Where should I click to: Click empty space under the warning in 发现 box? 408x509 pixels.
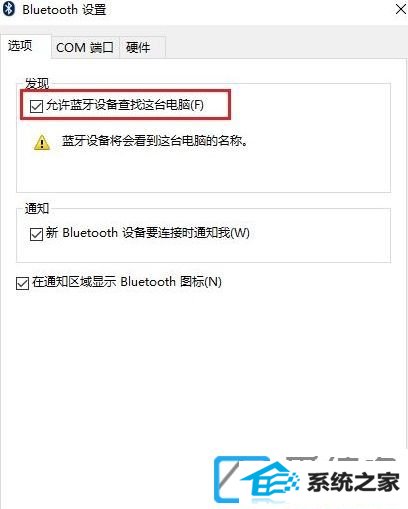tap(203, 172)
